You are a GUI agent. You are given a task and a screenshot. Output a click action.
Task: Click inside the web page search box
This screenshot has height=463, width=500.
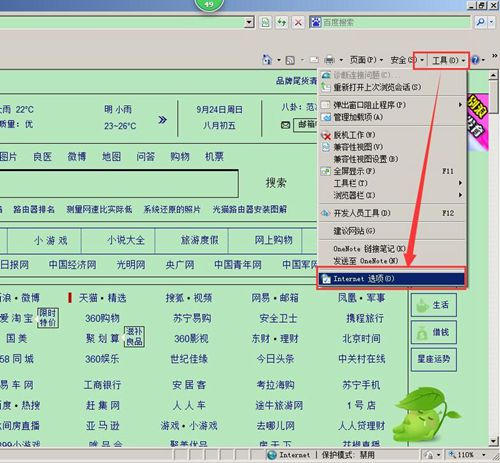click(118, 184)
